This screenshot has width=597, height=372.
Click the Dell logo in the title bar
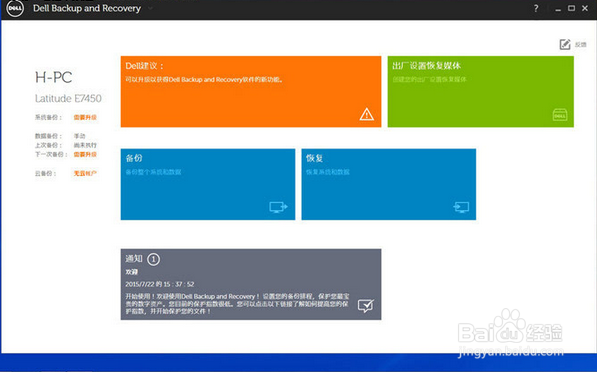[x=15, y=8]
